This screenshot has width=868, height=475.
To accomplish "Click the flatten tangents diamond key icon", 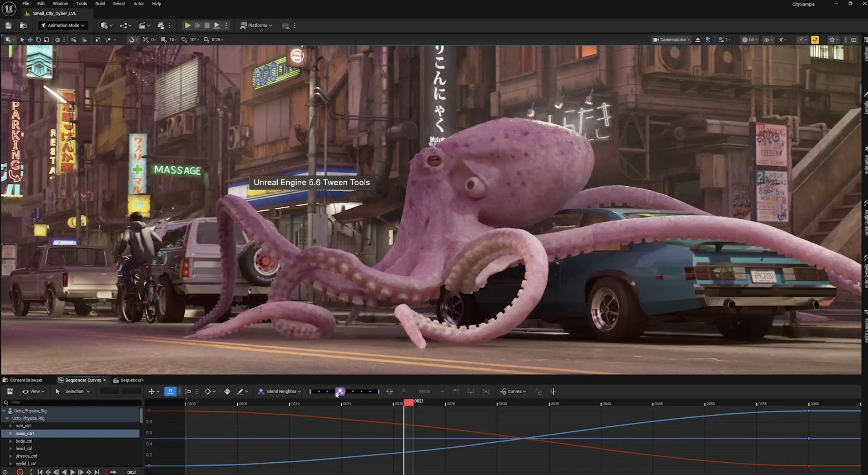I will (x=227, y=391).
